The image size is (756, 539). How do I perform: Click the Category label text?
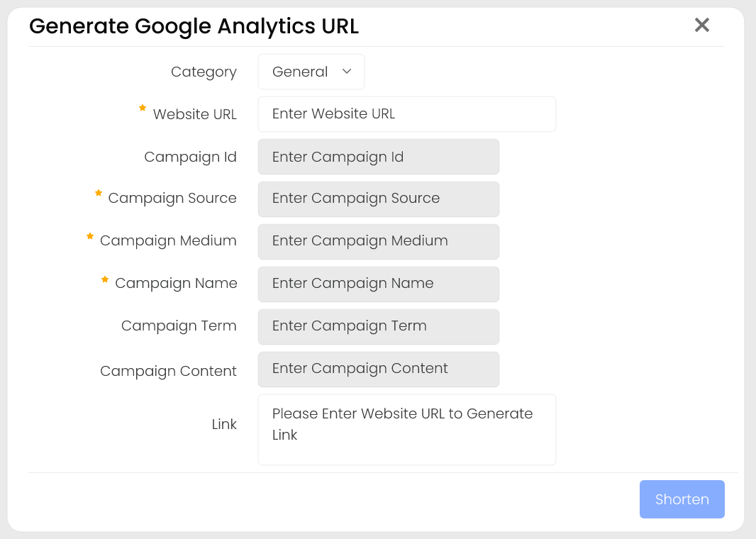coord(204,72)
